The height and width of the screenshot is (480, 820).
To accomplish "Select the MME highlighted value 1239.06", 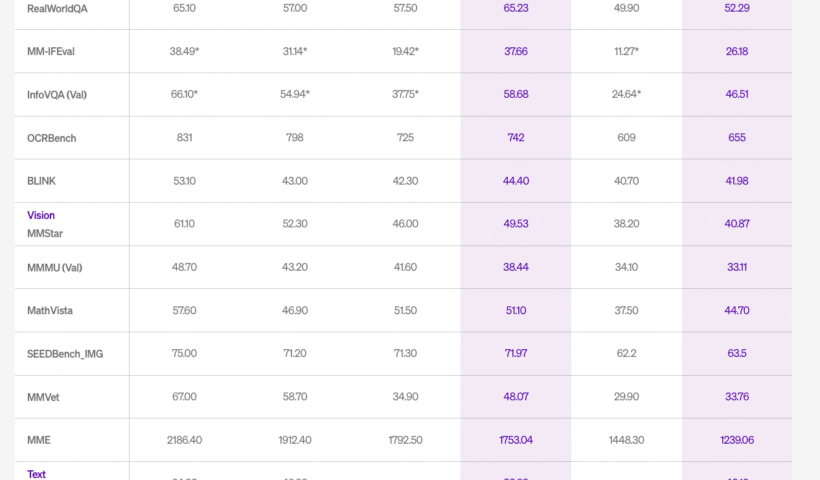I will pyautogui.click(x=737, y=440).
